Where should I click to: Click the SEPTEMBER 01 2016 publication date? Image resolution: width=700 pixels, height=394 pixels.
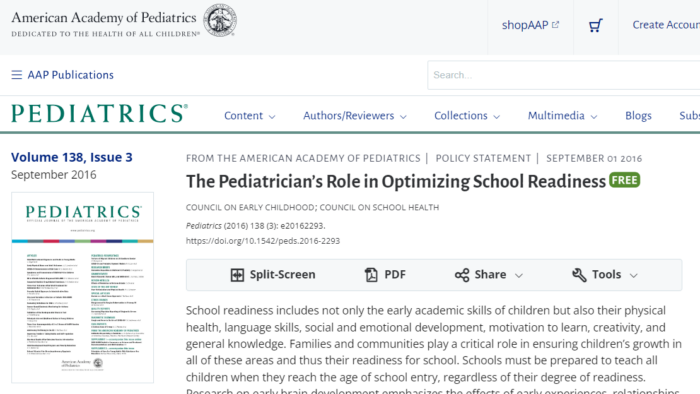pyautogui.click(x=594, y=158)
